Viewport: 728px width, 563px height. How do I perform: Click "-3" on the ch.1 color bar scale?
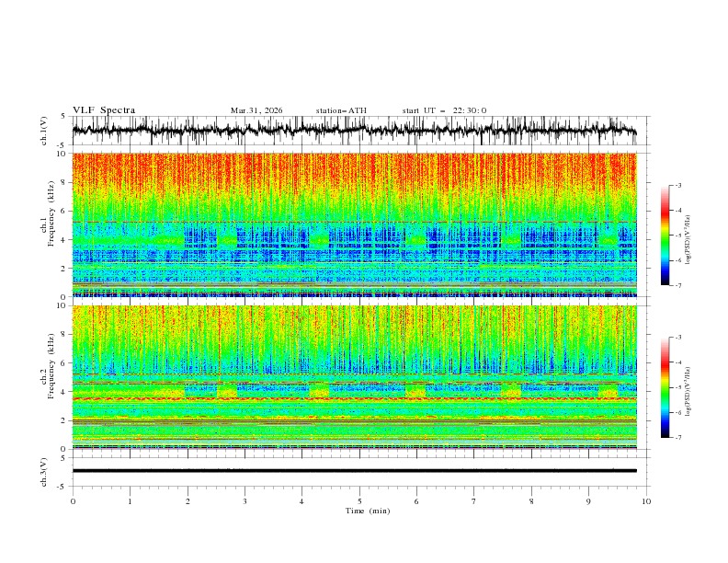tap(678, 185)
